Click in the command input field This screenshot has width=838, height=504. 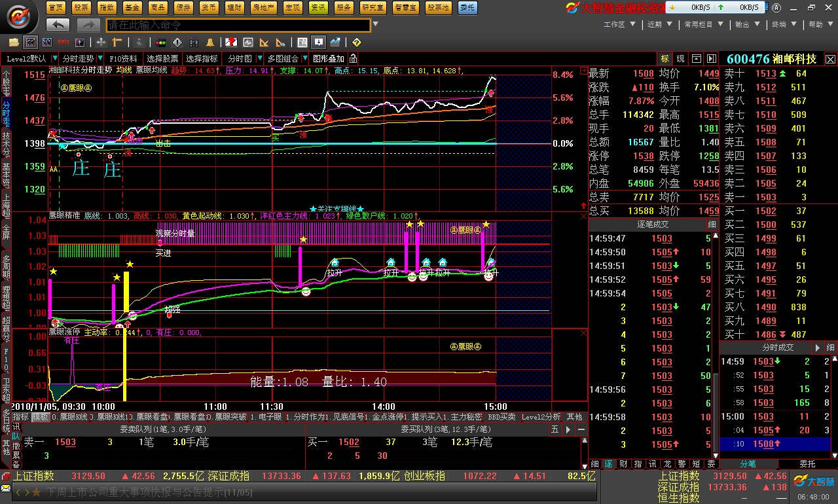(x=238, y=25)
